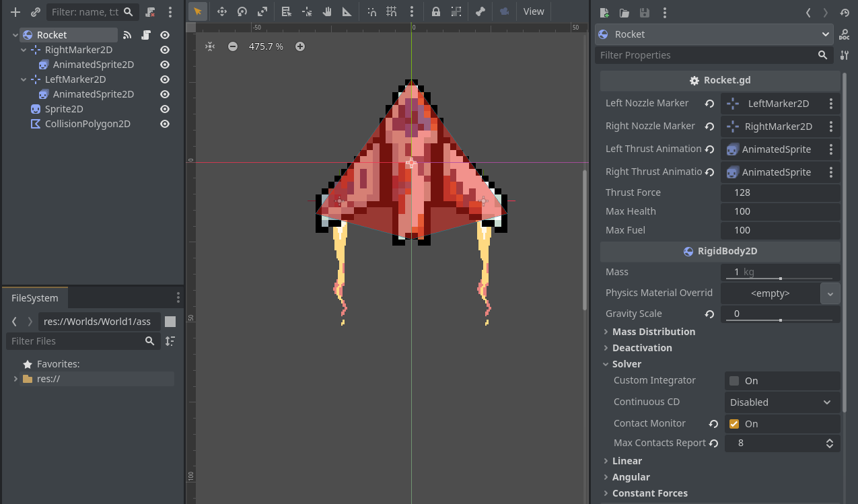
Task: Enable grid snapping in the toolbar
Action: pos(392,11)
